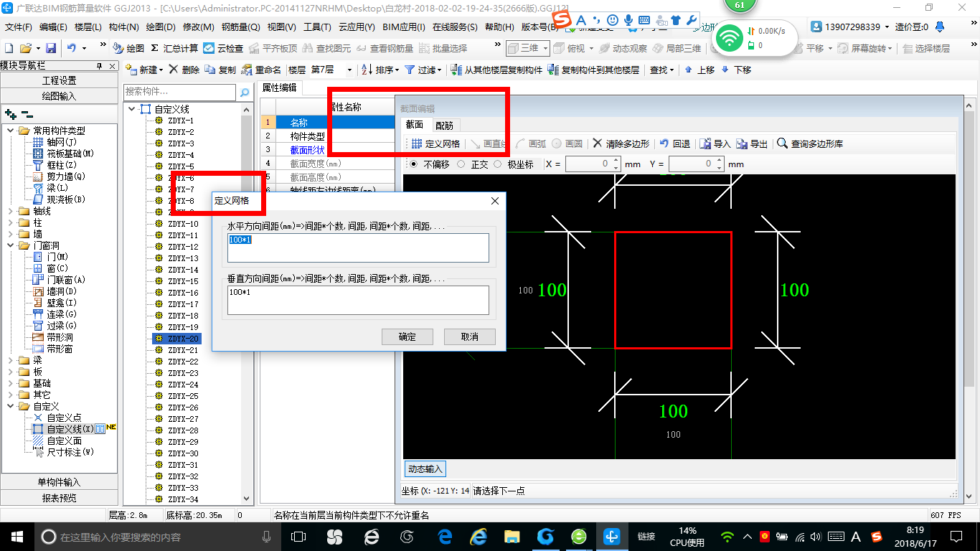Open the 工具(T) menu
The image size is (980, 551).
coord(317,27)
